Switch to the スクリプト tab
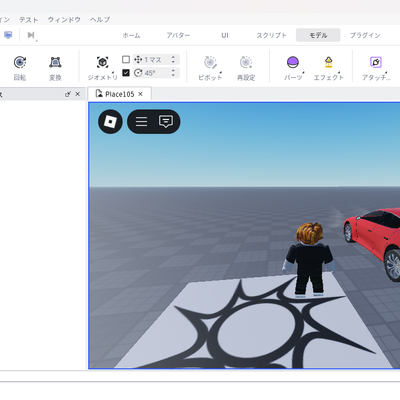The height and width of the screenshot is (400, 400). [272, 35]
